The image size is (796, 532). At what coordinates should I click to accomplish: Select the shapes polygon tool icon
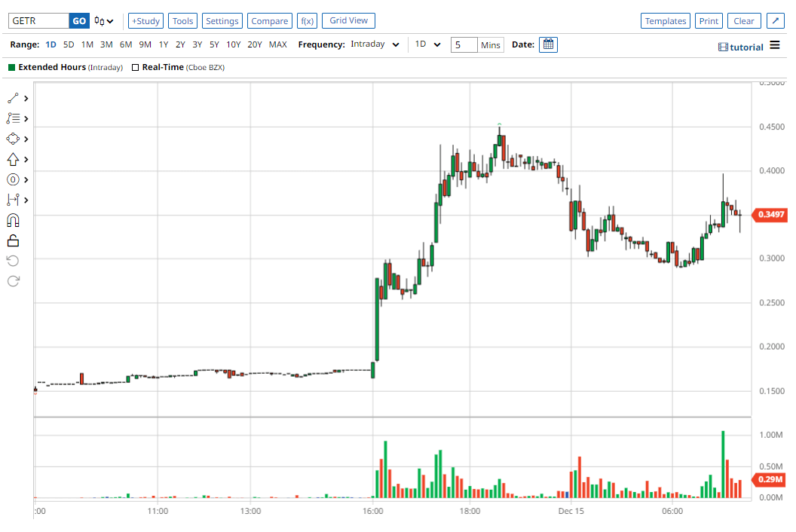(x=14, y=139)
